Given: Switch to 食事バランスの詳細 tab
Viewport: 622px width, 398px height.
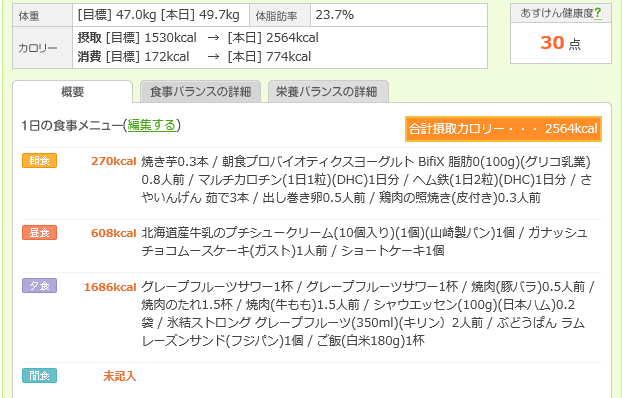Looking at the screenshot, I should coord(200,92).
